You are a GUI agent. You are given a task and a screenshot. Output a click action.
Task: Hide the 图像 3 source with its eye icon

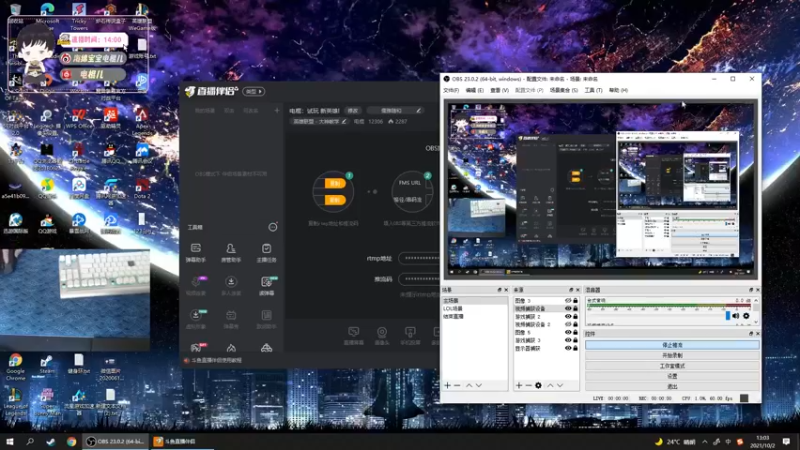tap(568, 301)
